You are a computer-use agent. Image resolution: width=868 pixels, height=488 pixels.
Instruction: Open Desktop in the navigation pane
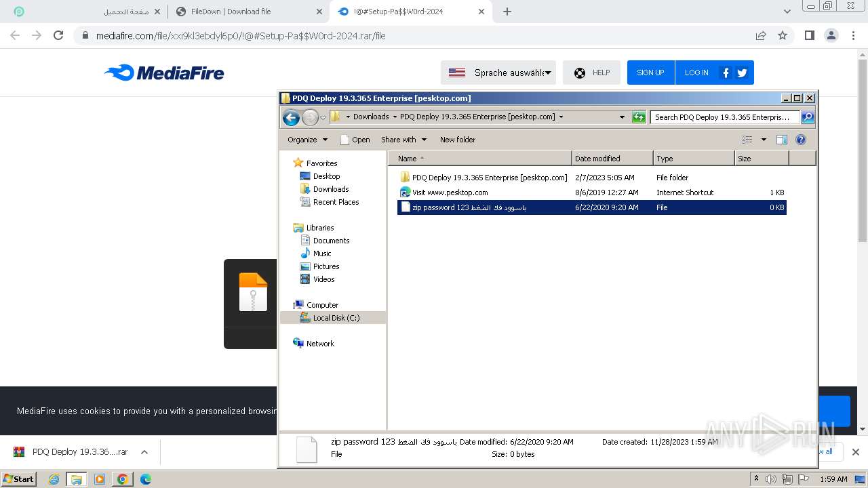(326, 176)
